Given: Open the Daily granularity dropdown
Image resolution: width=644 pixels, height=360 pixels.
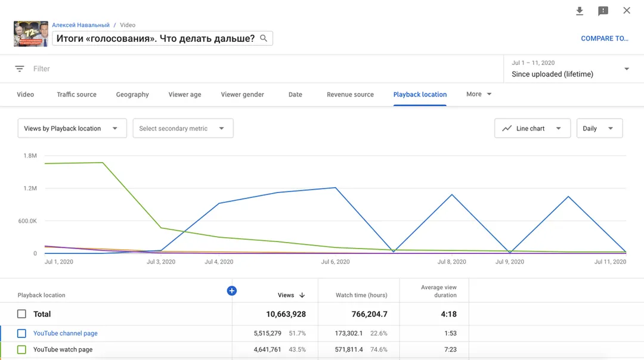Looking at the screenshot, I should (600, 129).
